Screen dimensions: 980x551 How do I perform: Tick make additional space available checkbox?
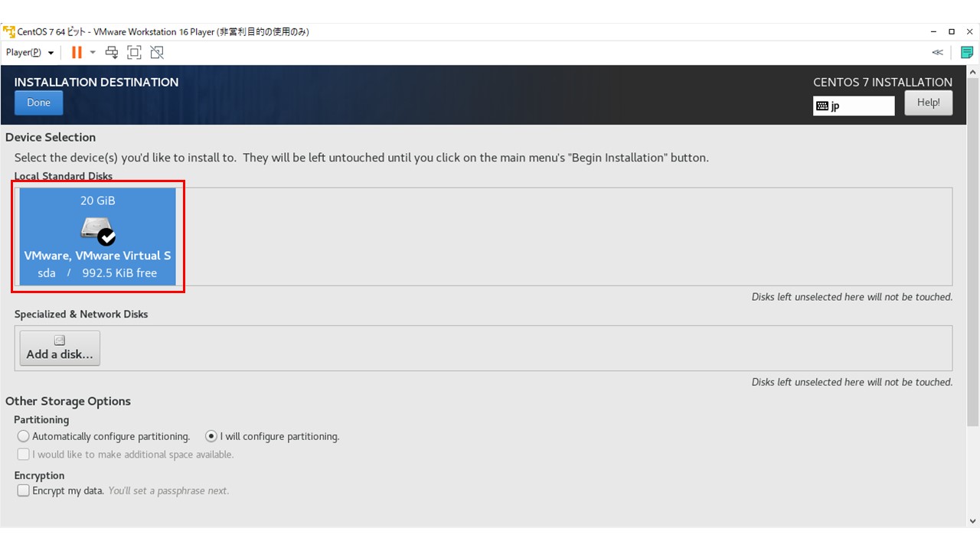24,454
